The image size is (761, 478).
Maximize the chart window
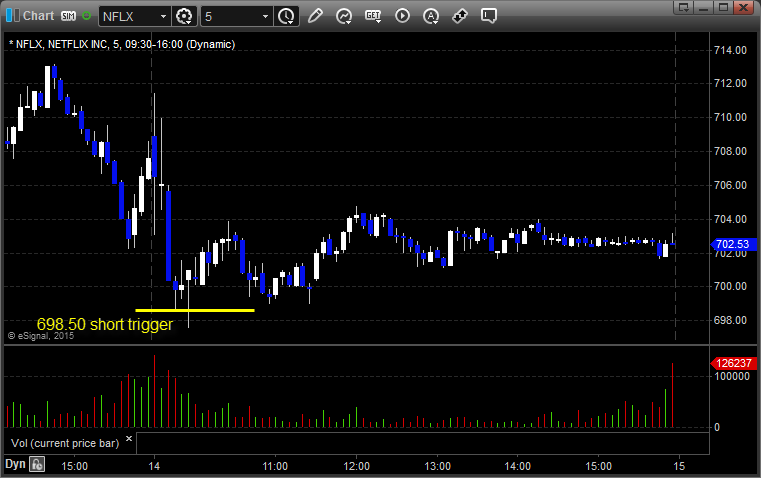pyautogui.click(x=723, y=7)
